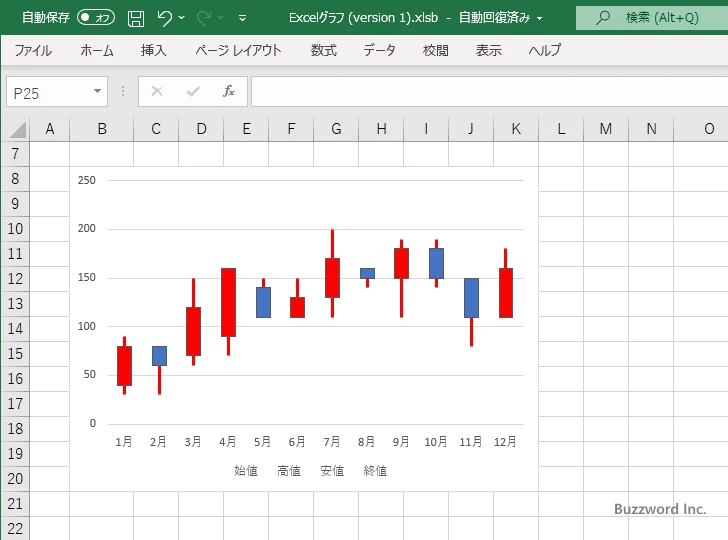Select column M header
Viewport: 728px width, 540px height.
pyautogui.click(x=605, y=129)
